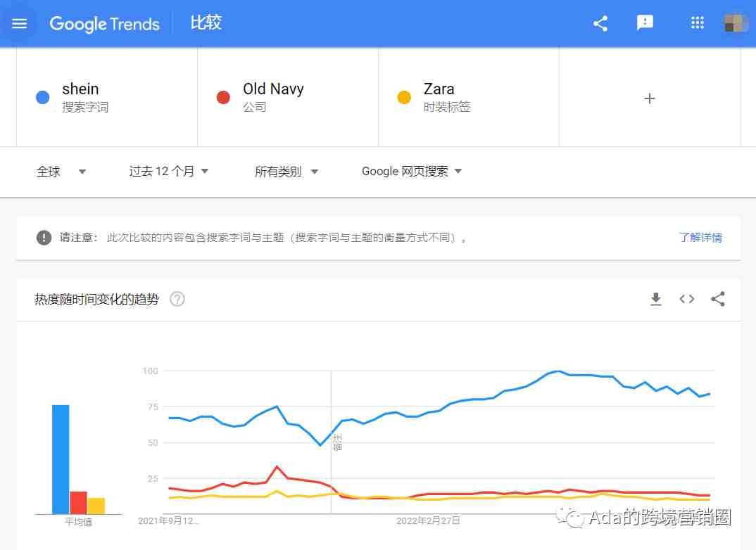Click the embed code icon
Image resolution: width=756 pixels, height=550 pixels.
686,299
